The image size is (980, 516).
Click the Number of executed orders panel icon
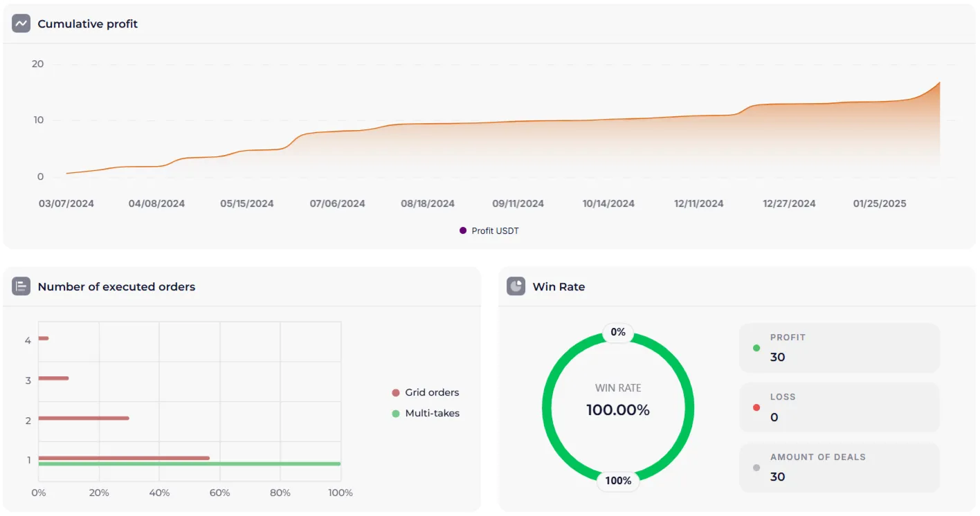(x=21, y=286)
